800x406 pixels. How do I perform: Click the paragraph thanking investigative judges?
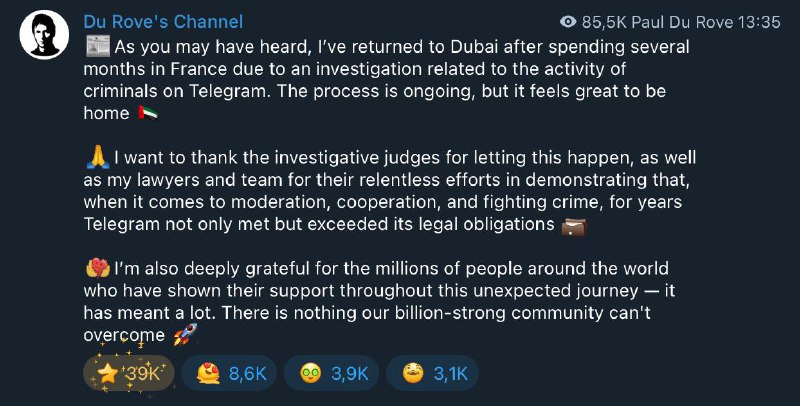[390, 191]
